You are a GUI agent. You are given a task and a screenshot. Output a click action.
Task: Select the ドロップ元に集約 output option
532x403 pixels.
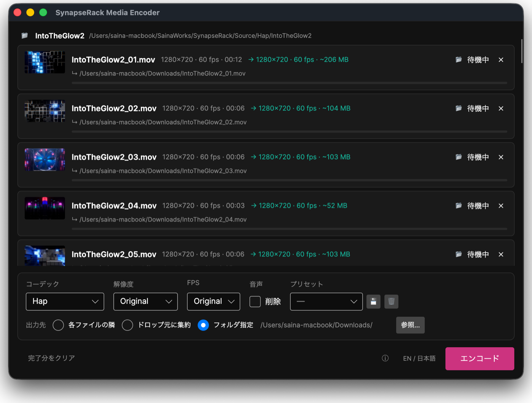[127, 325]
